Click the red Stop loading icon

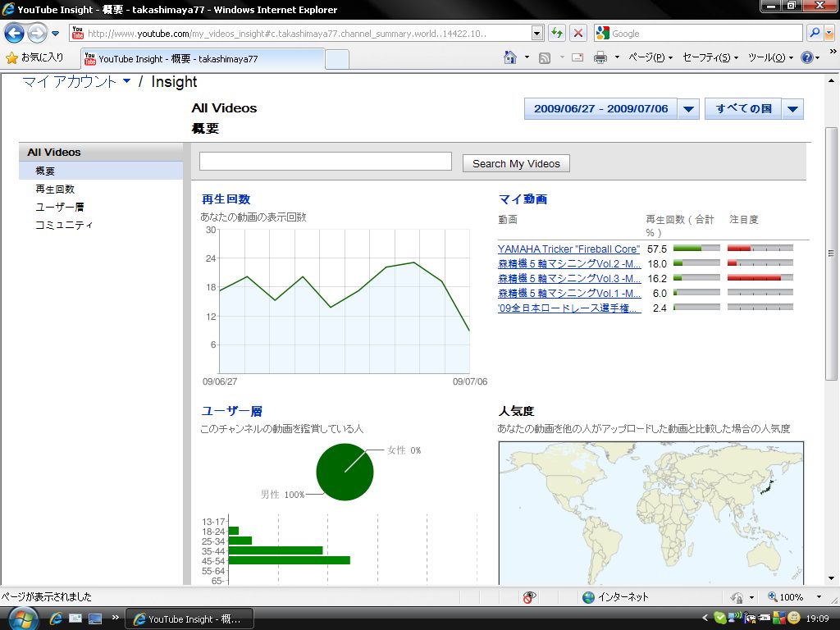coord(578,33)
